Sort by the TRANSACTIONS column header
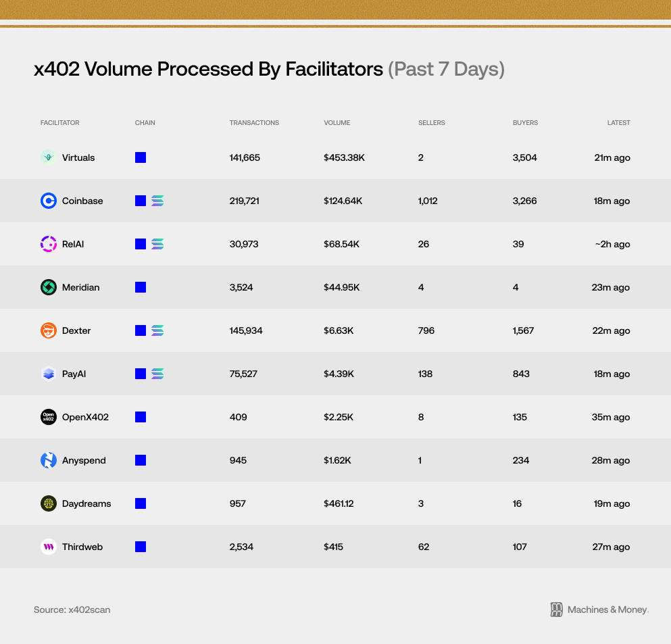671x644 pixels. coord(254,123)
